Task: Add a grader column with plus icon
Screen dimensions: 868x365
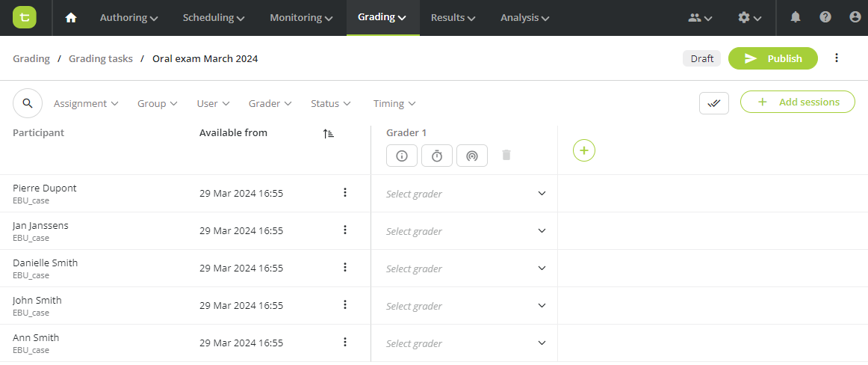Action: (584, 150)
